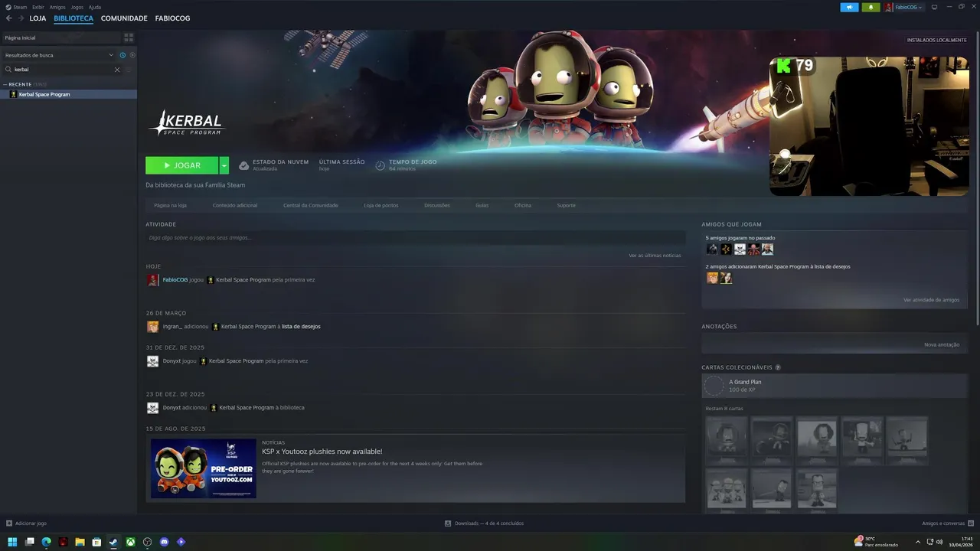Image resolution: width=980 pixels, height=551 pixels.
Task: Open Ingran_ avatar in activity feed
Action: (153, 327)
